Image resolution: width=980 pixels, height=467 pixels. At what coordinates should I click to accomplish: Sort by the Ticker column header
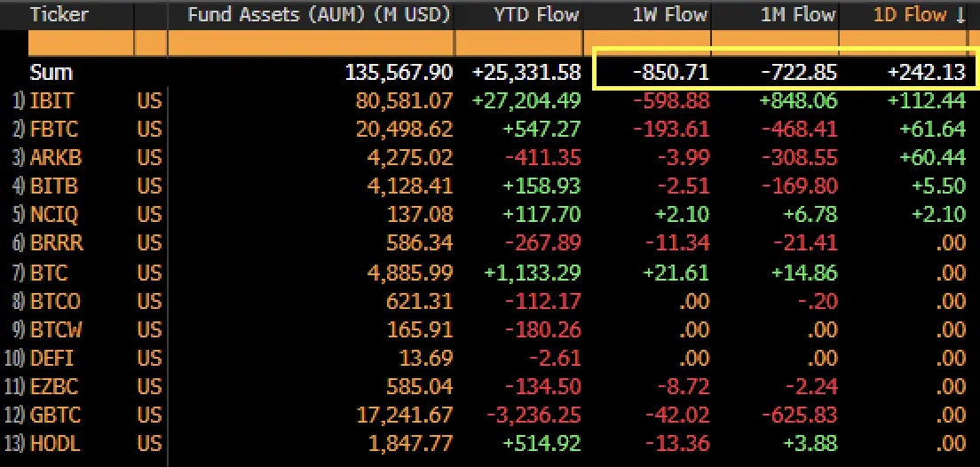click(x=54, y=15)
